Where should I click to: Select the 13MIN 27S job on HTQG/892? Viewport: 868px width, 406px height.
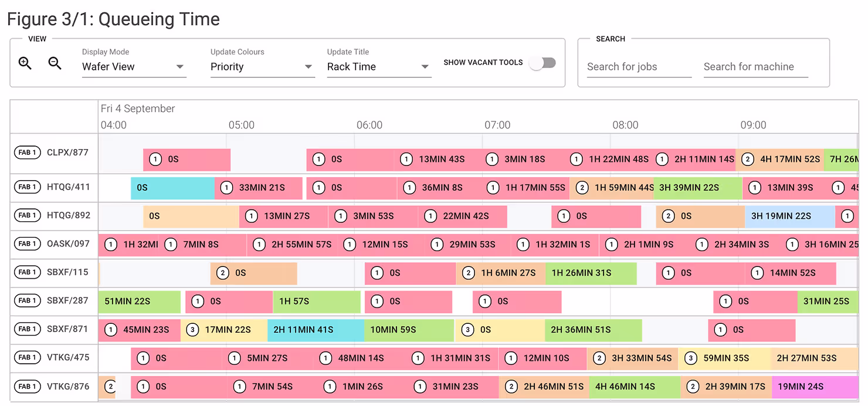click(x=283, y=216)
